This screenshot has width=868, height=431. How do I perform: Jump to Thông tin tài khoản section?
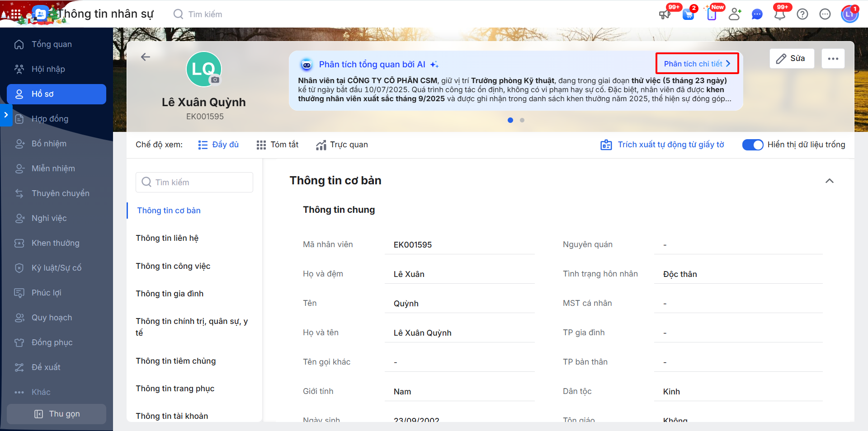172,416
